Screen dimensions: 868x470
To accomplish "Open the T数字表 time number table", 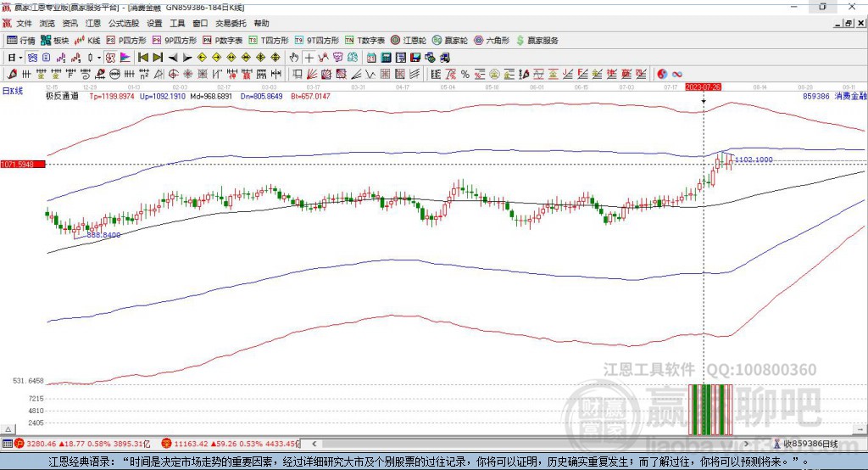I will [x=364, y=41].
